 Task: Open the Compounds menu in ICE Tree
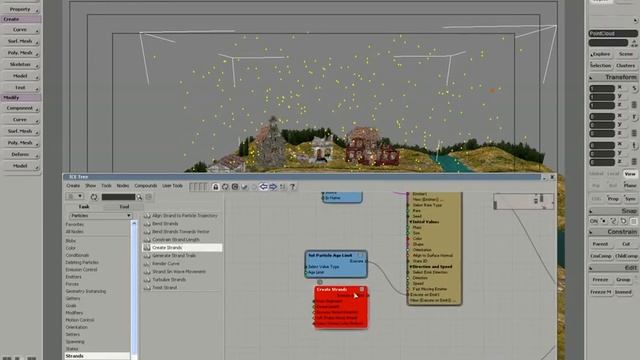point(146,186)
